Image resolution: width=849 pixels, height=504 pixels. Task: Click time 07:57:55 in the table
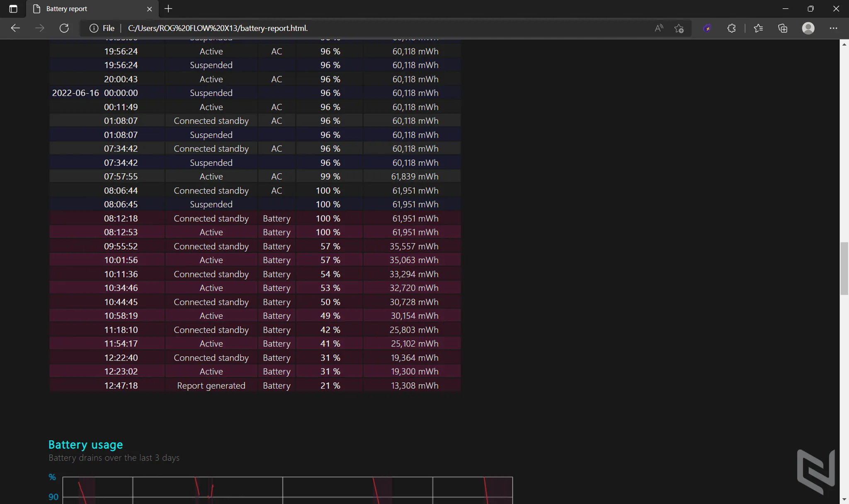tap(121, 177)
